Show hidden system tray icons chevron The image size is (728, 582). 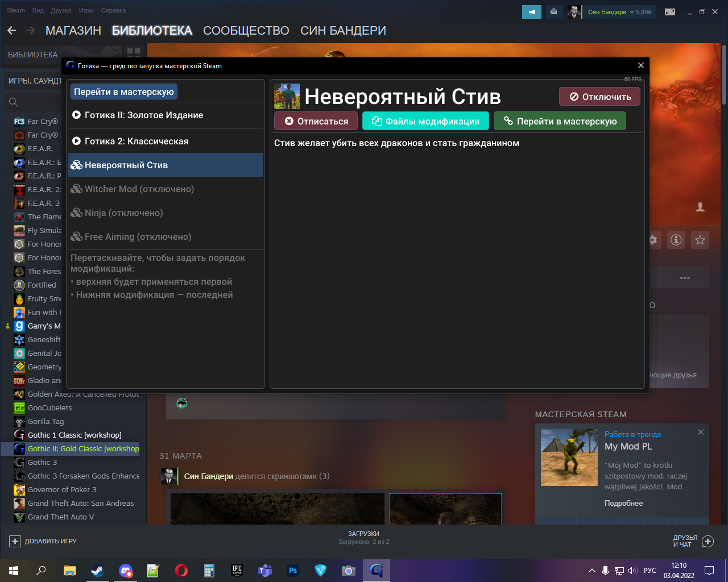pos(592,571)
